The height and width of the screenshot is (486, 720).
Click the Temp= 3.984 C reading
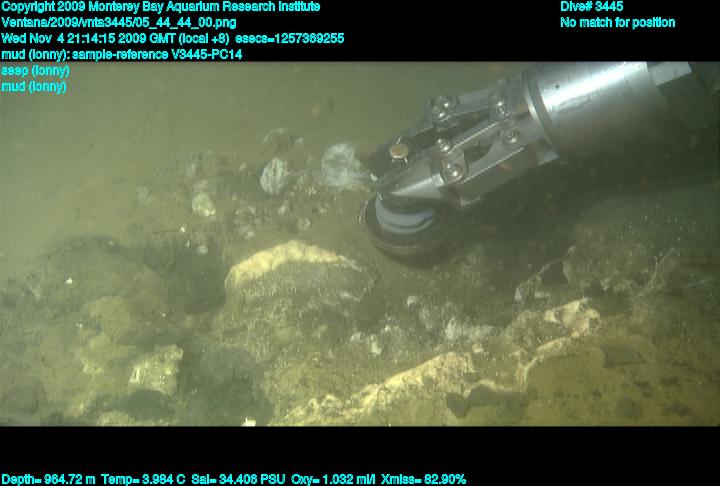click(x=143, y=480)
